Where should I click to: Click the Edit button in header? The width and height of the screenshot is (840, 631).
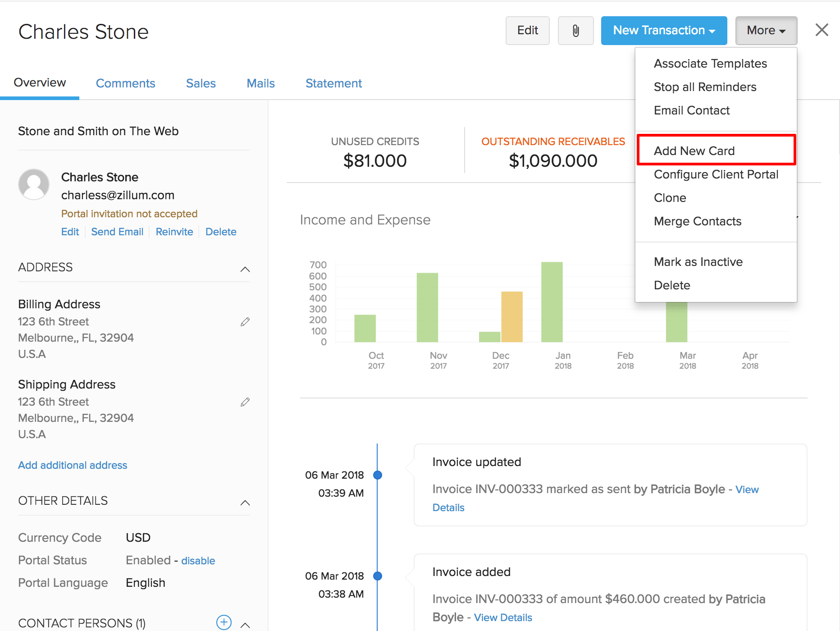pos(527,31)
